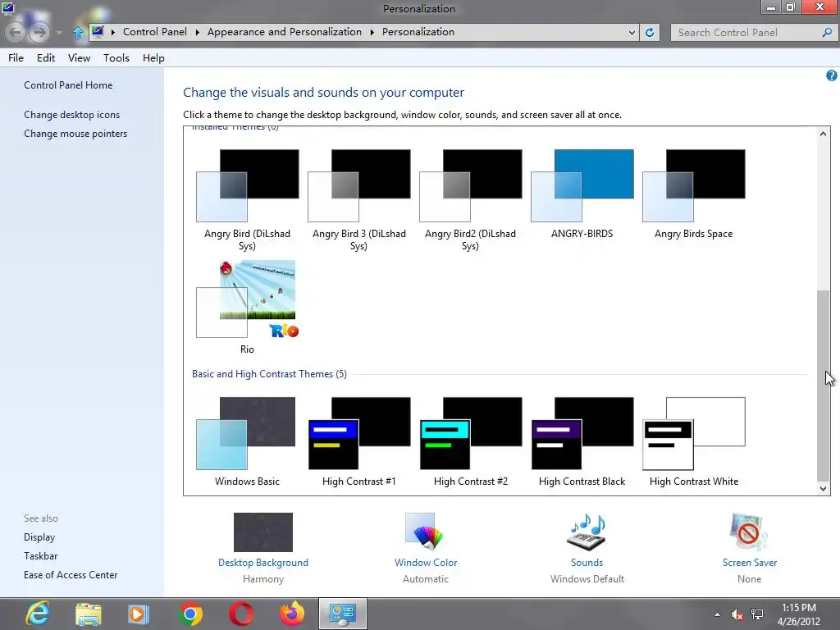Open File Explorer from taskbar
This screenshot has width=840, height=630.
pos(89,614)
